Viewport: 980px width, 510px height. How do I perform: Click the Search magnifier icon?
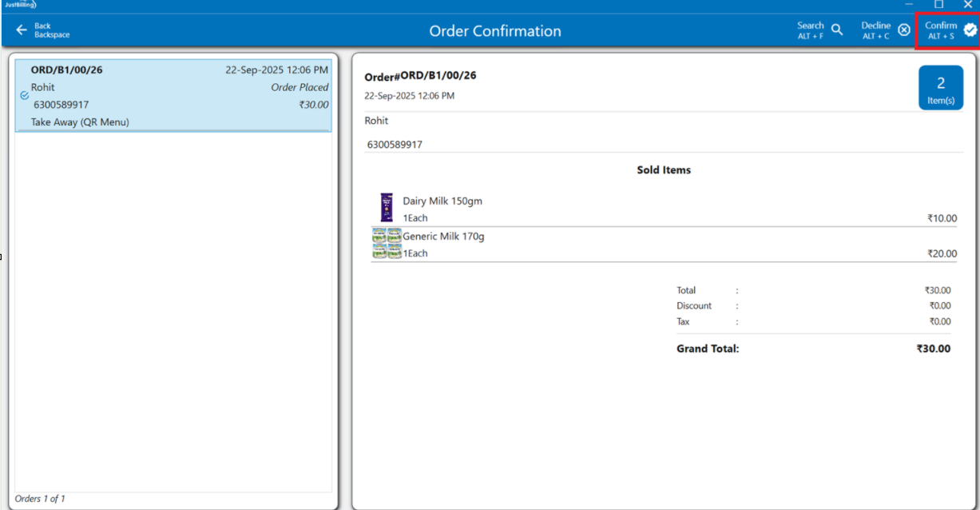pos(837,30)
